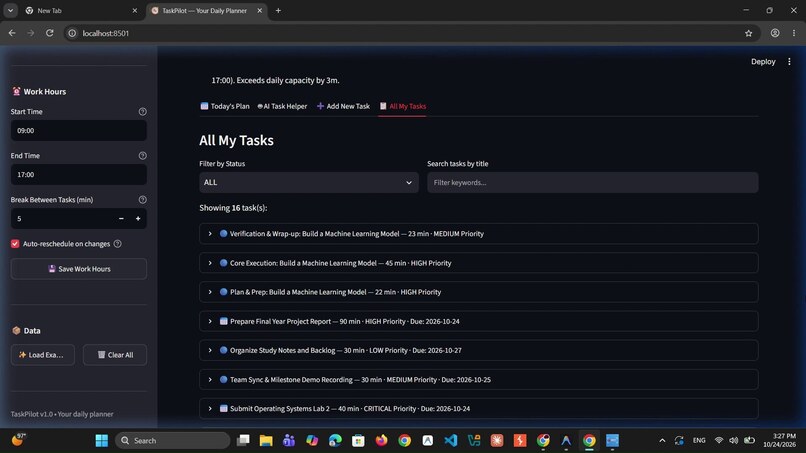The height and width of the screenshot is (453, 806).
Task: Open Firefox from taskbar
Action: [381, 441]
